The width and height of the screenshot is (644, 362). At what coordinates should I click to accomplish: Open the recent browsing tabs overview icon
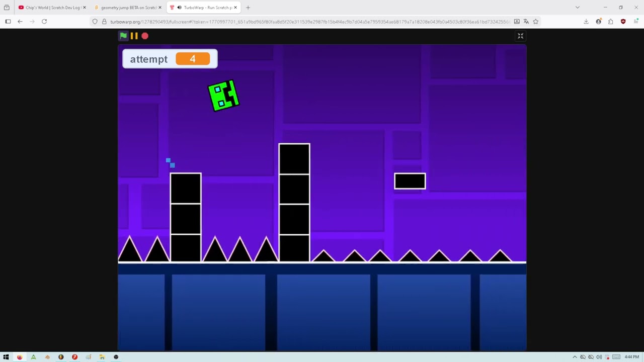coord(7,8)
